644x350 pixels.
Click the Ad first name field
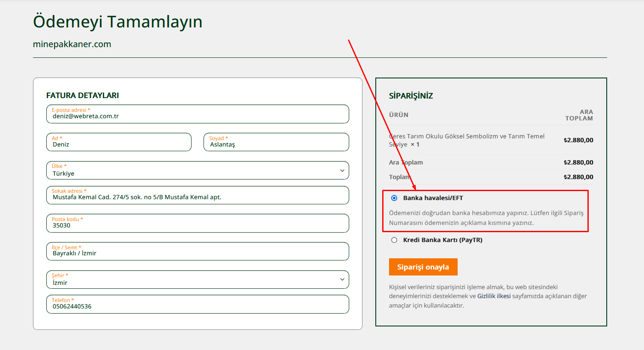point(119,142)
